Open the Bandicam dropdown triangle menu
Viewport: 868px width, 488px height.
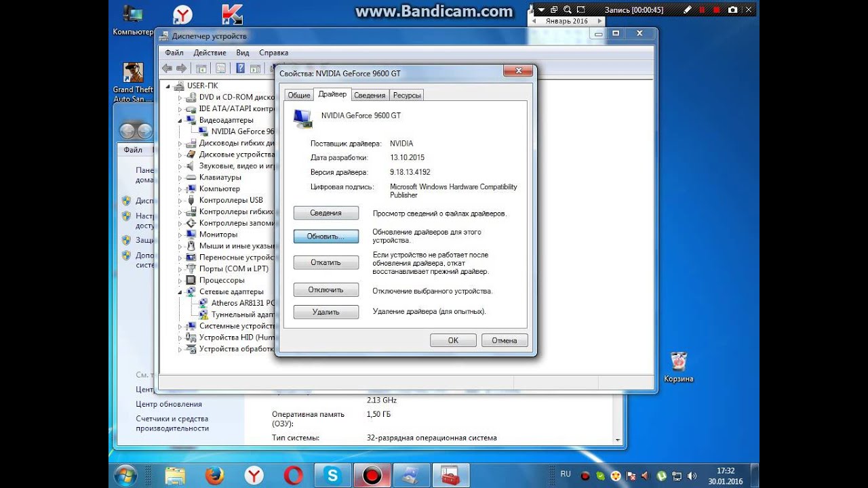coord(541,10)
